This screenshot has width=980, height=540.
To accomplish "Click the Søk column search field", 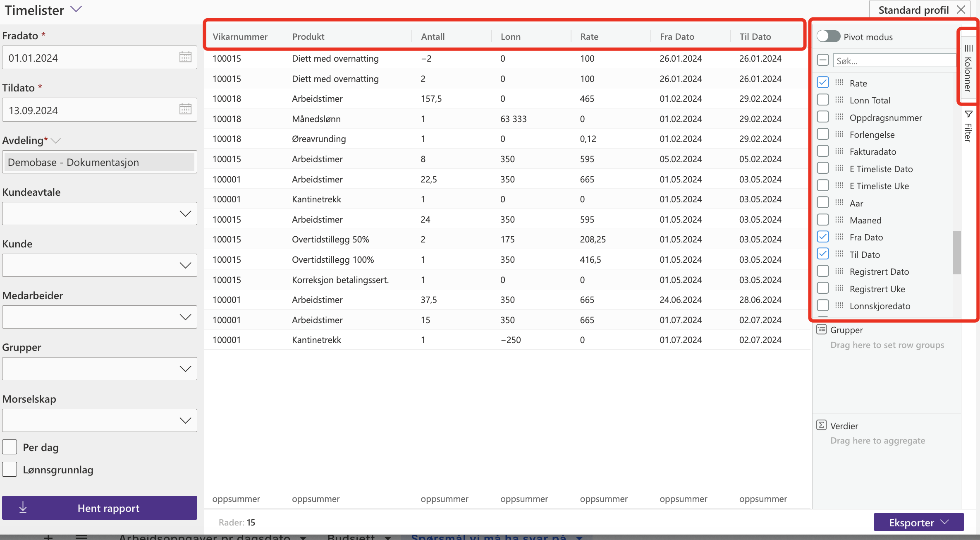I will [894, 60].
